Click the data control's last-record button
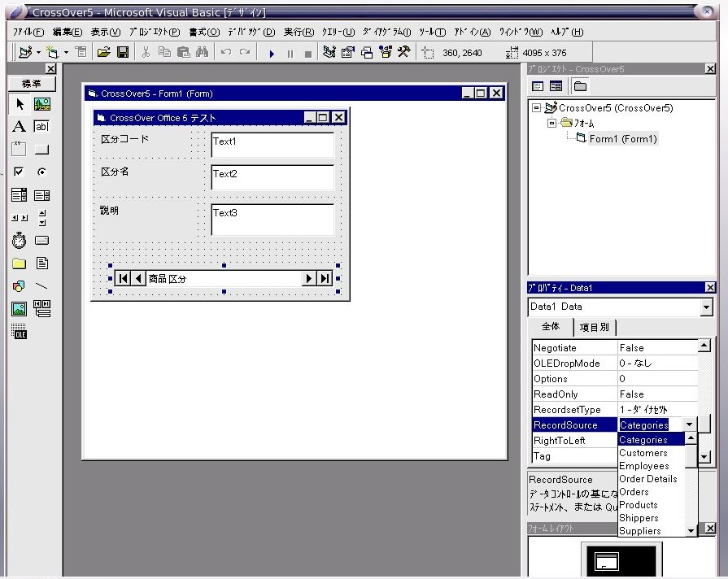Image resolution: width=728 pixels, height=579 pixels. (x=325, y=279)
